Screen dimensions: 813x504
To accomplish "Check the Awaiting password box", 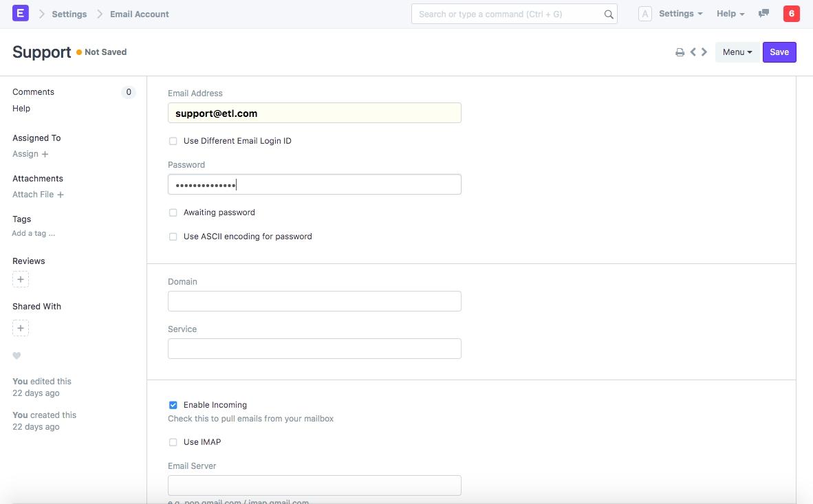I will [173, 212].
